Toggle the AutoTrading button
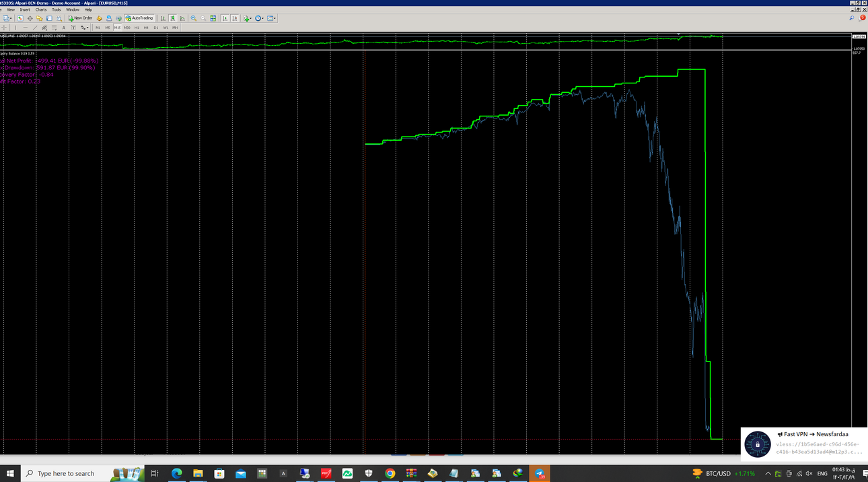 point(139,18)
